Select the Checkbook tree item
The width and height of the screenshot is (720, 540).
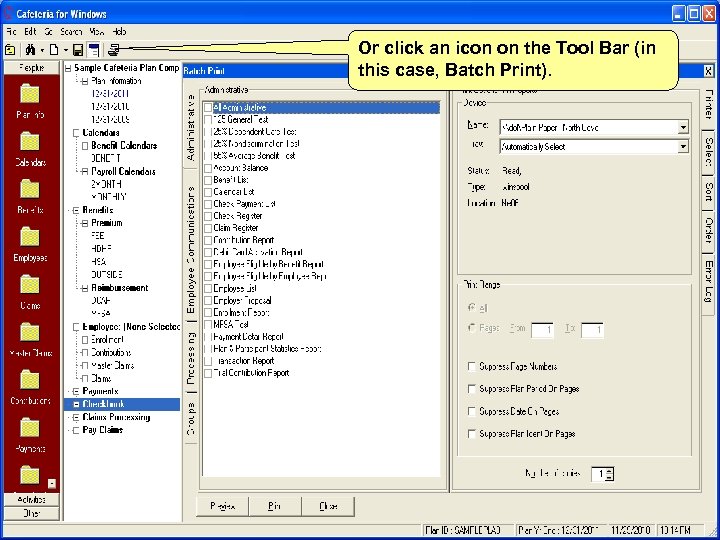[103, 405]
